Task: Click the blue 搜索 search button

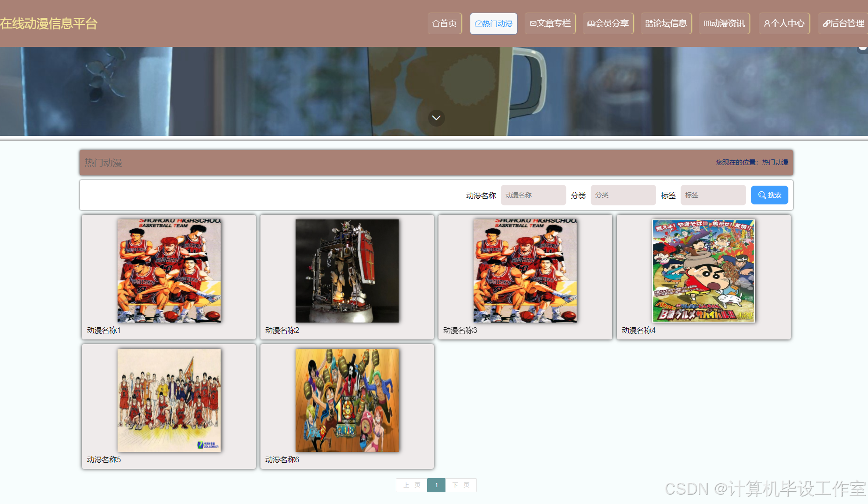Action: tap(769, 195)
